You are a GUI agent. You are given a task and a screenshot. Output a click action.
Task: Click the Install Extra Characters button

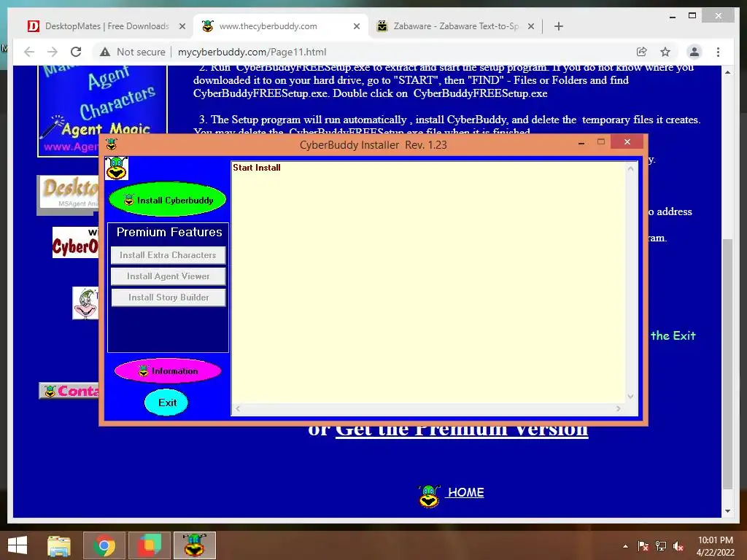(168, 254)
